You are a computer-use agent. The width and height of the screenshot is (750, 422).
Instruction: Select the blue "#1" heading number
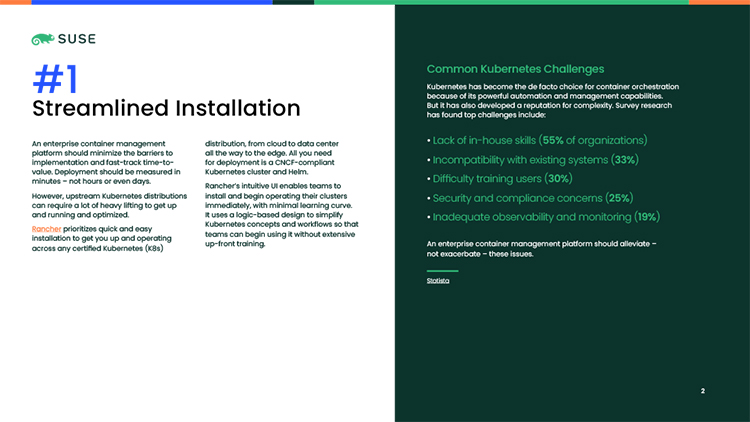click(55, 78)
